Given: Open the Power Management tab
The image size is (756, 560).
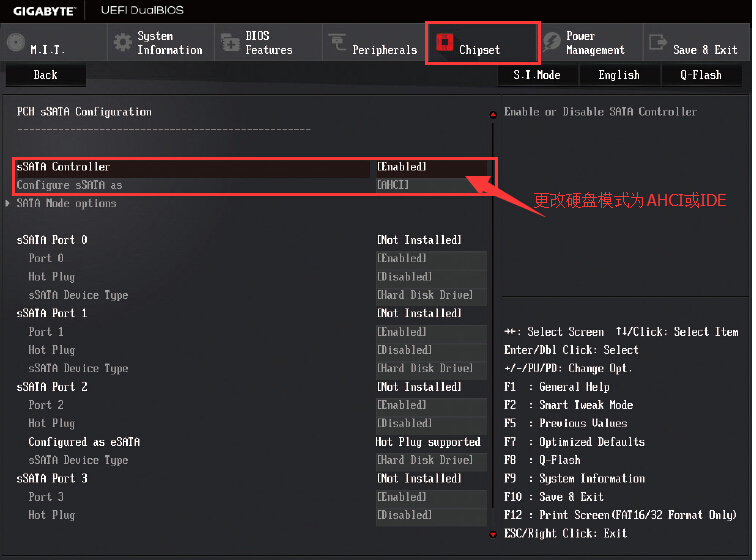Looking at the screenshot, I should point(591,42).
